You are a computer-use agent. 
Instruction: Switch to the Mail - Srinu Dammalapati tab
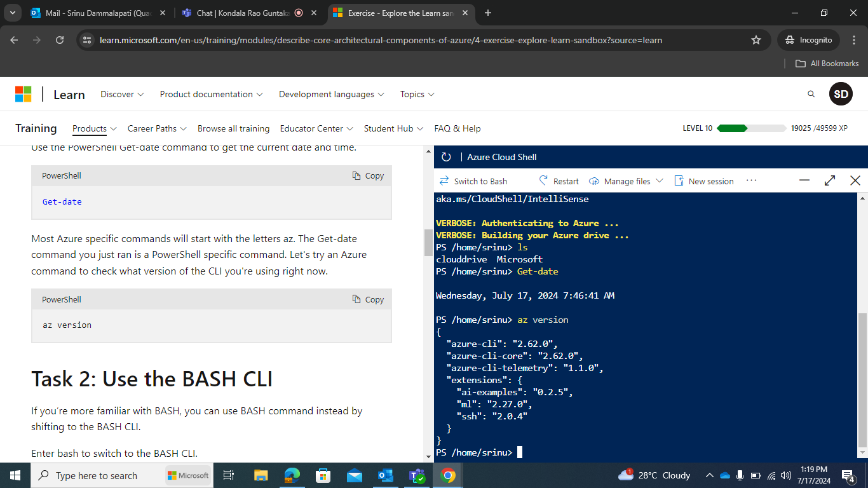(98, 13)
